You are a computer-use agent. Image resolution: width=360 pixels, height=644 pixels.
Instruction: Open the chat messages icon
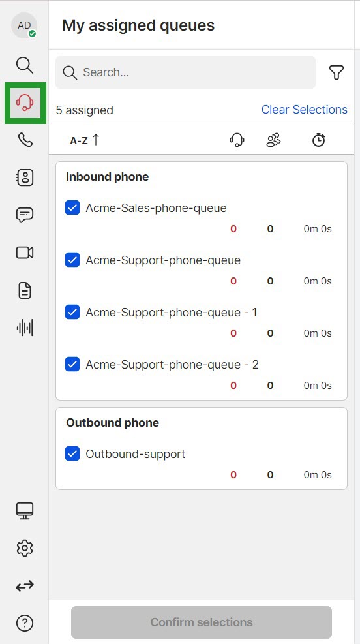tap(25, 215)
